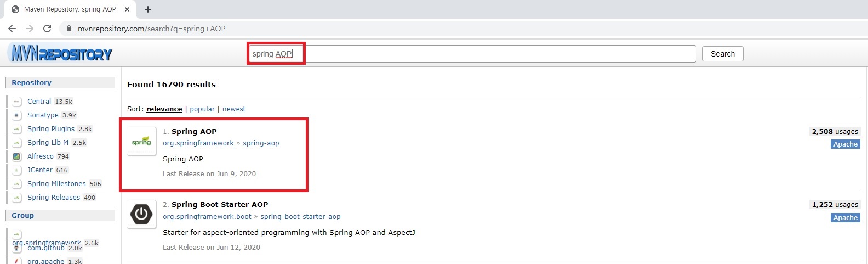Click the Spring Lib M icon
The width and height of the screenshot is (868, 264).
click(x=17, y=143)
